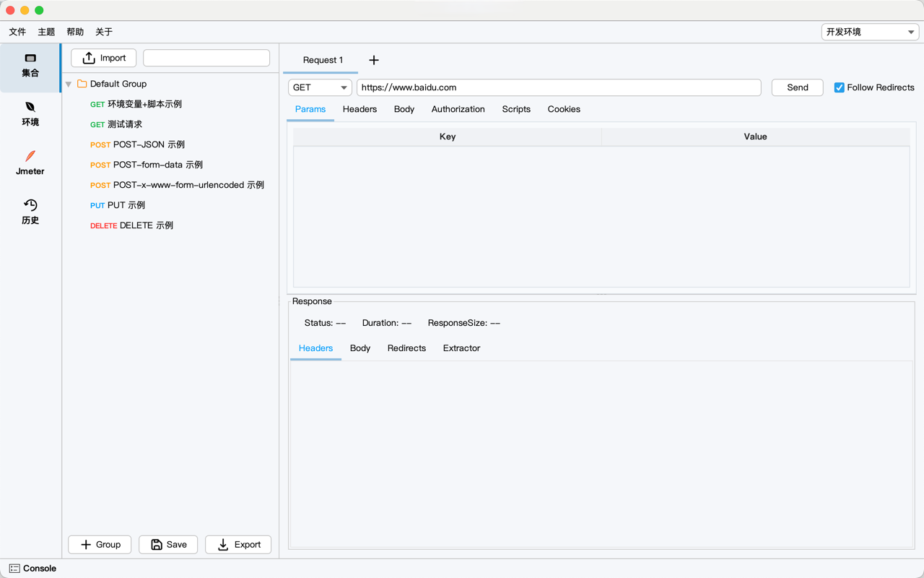Switch to the Authorization tab
924x578 pixels.
pos(458,109)
